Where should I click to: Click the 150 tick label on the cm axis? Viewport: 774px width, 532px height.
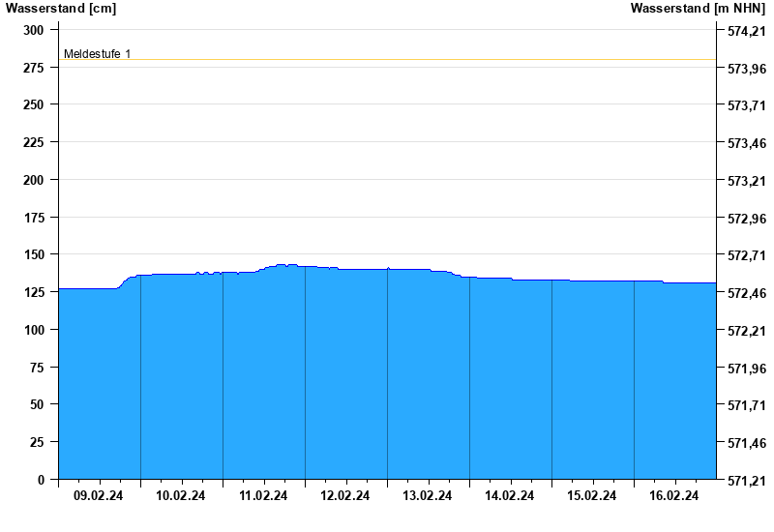tap(34, 254)
